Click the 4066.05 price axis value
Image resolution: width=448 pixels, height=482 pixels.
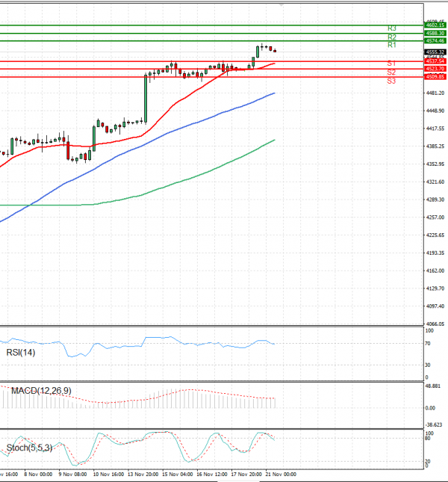(435, 324)
